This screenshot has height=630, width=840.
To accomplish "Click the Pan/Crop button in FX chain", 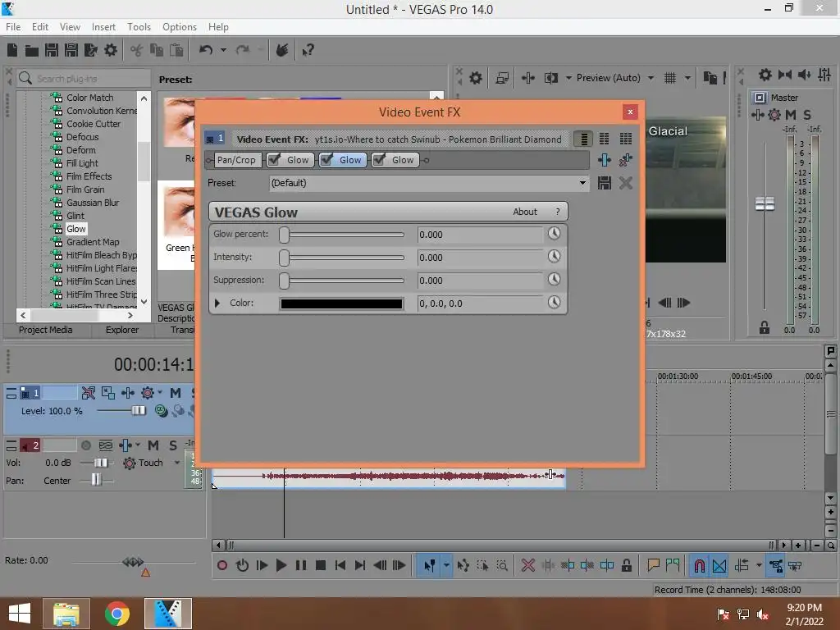I will pos(235,160).
